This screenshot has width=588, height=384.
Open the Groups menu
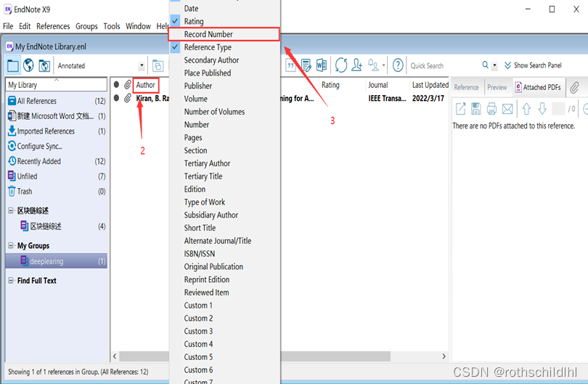click(x=86, y=26)
